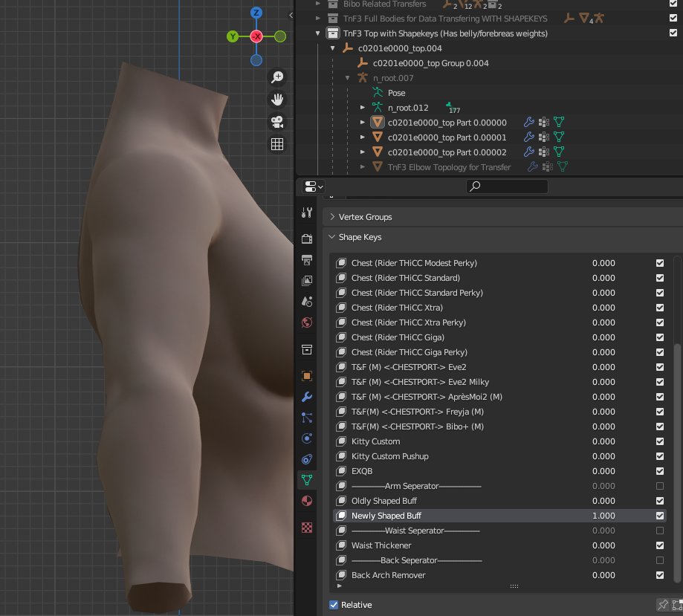
Task: Open the Material properties tab
Action: pos(307,501)
